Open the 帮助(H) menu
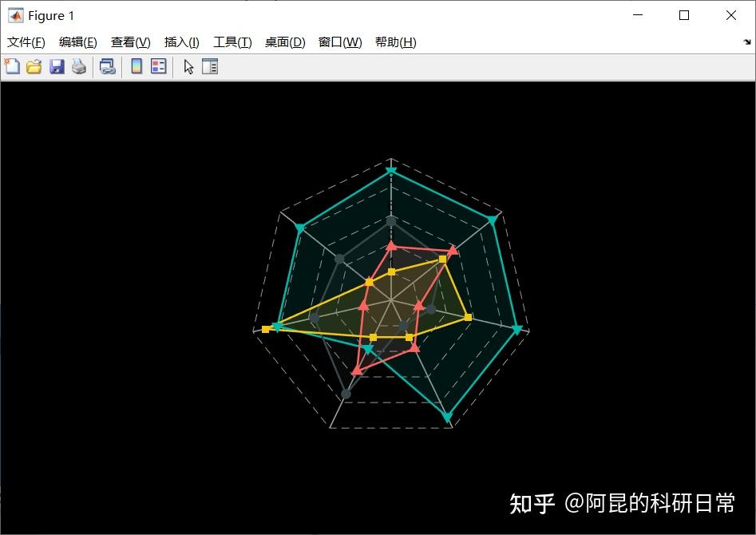The image size is (756, 535). [395, 42]
